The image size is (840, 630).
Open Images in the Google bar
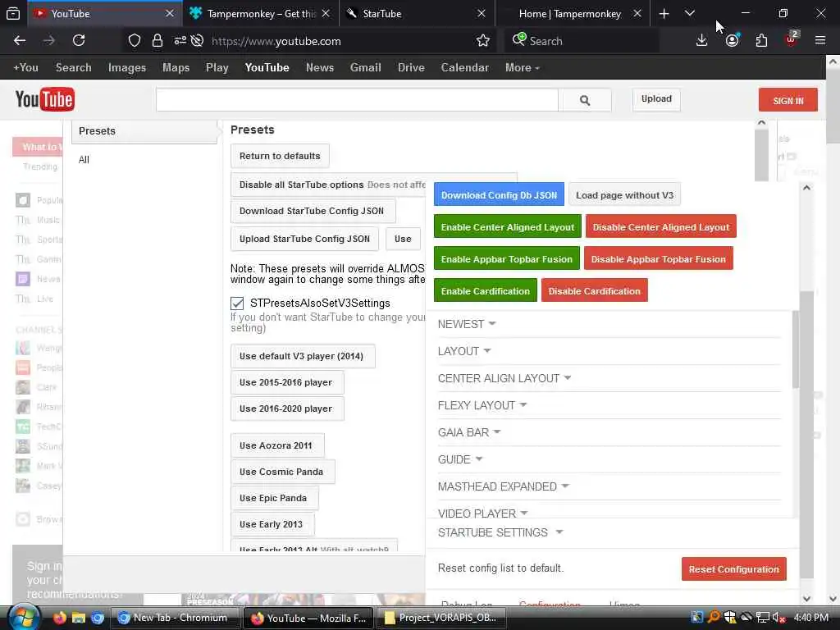point(127,67)
